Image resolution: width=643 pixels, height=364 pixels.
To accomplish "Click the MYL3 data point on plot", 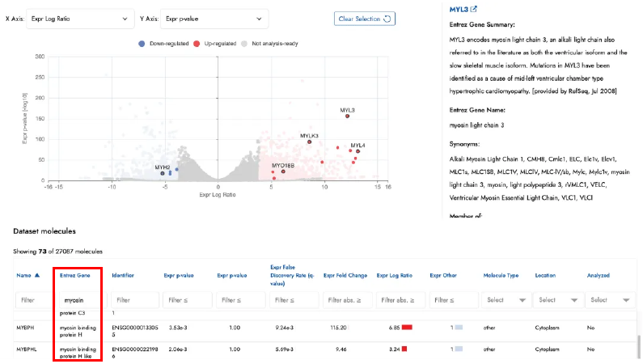I will pos(347,116).
